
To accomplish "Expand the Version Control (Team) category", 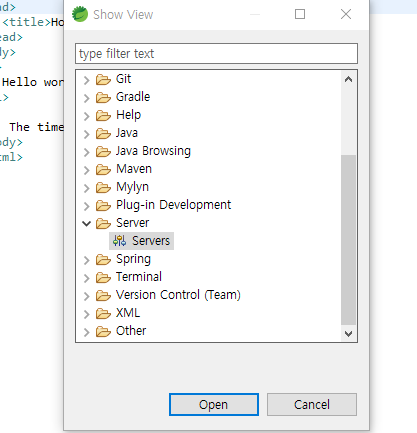I will click(x=86, y=296).
